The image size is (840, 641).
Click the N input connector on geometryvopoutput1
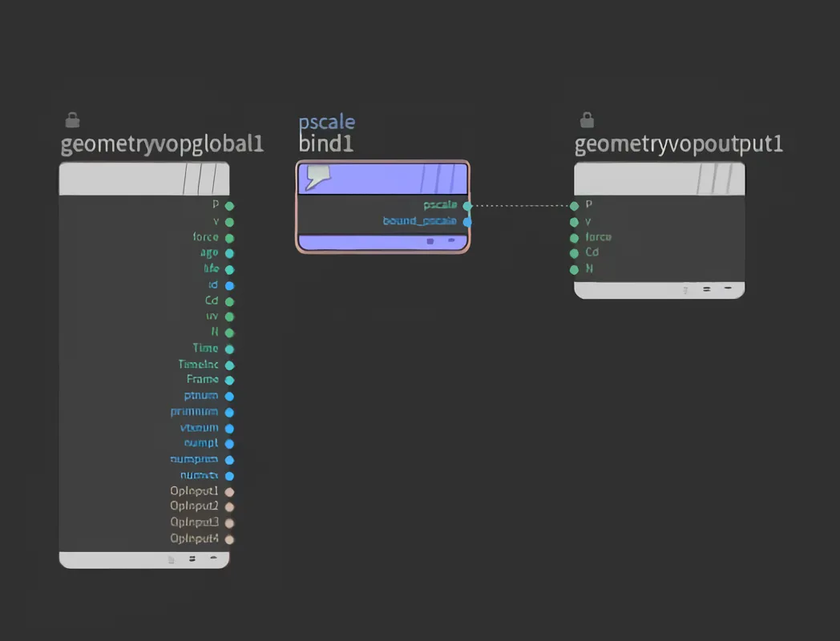tap(574, 269)
